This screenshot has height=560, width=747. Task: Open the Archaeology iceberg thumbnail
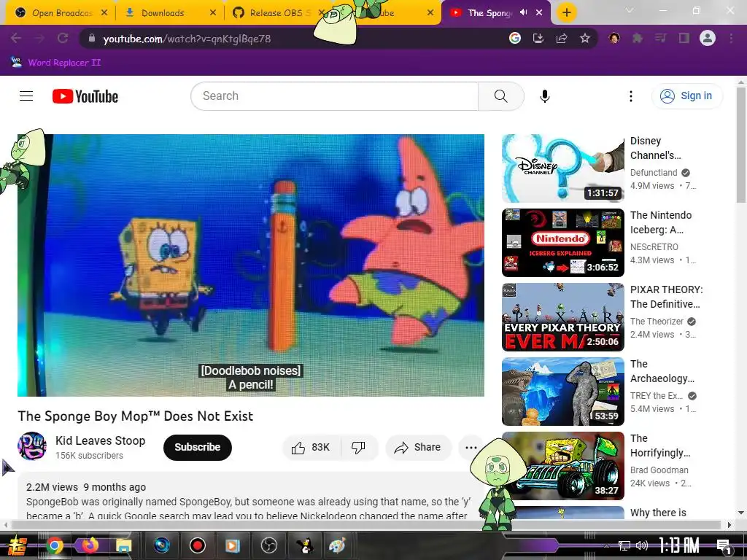pos(562,392)
